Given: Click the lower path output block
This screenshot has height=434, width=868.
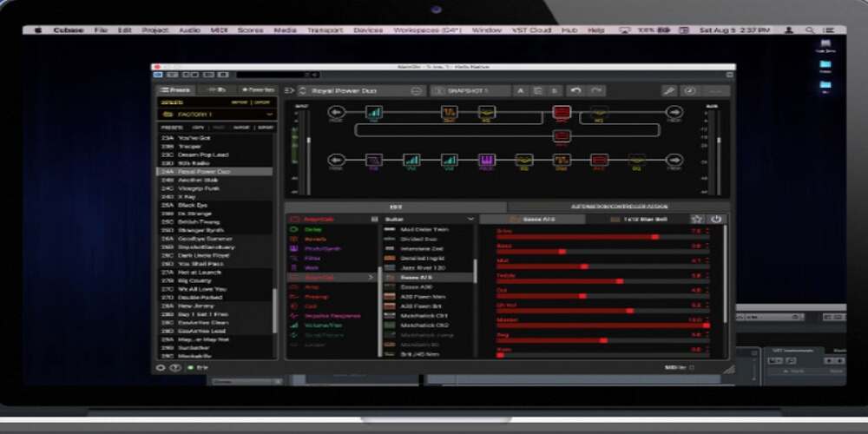Looking at the screenshot, I should click(674, 160).
